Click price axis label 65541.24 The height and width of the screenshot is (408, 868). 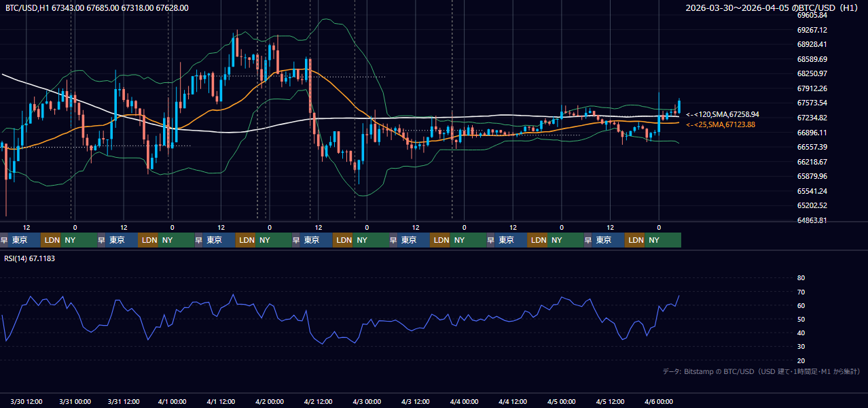812,191
